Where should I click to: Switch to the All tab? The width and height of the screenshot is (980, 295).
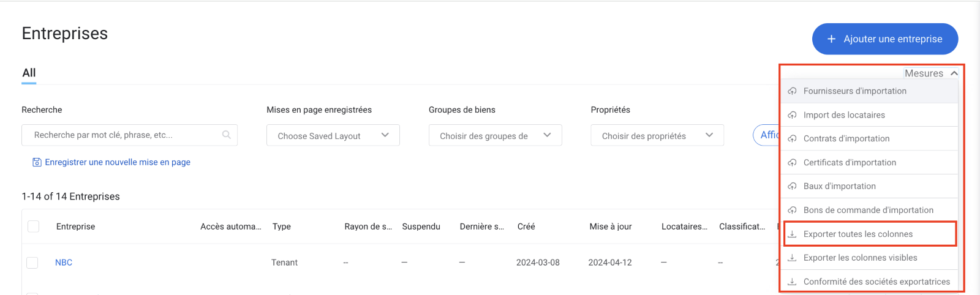(x=29, y=73)
